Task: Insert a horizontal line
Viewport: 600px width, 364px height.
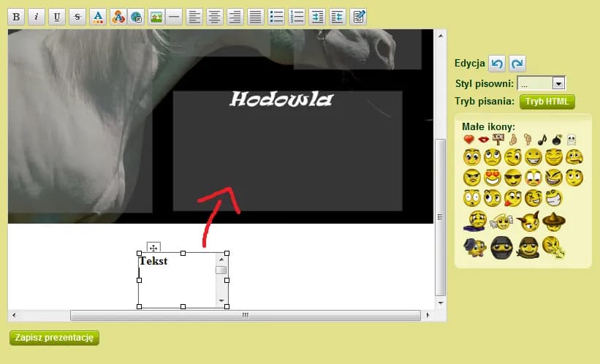Action: pos(174,18)
